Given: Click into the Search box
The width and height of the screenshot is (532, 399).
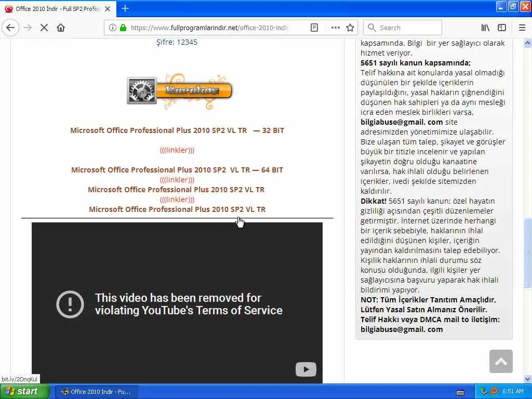Looking at the screenshot, I should (x=403, y=28).
